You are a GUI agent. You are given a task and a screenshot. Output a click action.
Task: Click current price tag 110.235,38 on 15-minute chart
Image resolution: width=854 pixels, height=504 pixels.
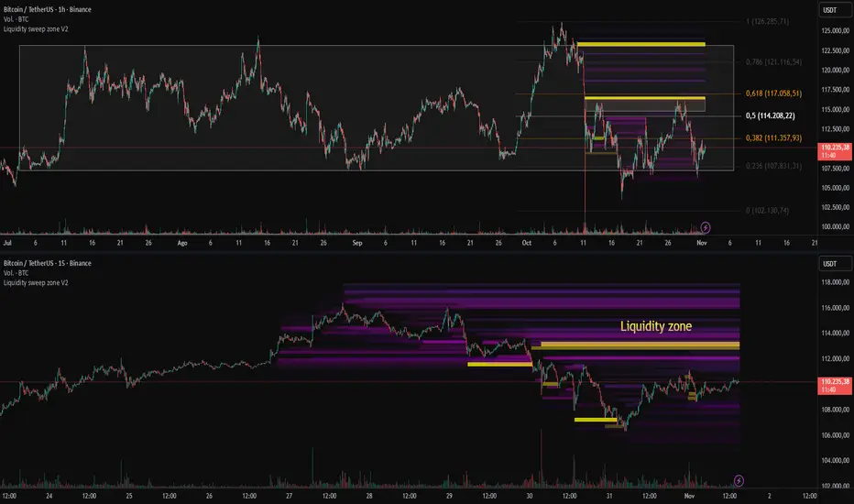coord(835,386)
